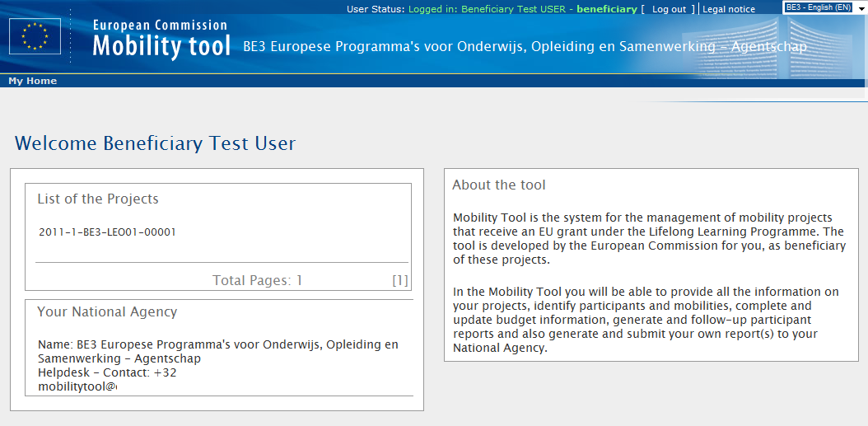Click the 'European Commission' banner text
The image size is (868, 426).
[x=160, y=25]
